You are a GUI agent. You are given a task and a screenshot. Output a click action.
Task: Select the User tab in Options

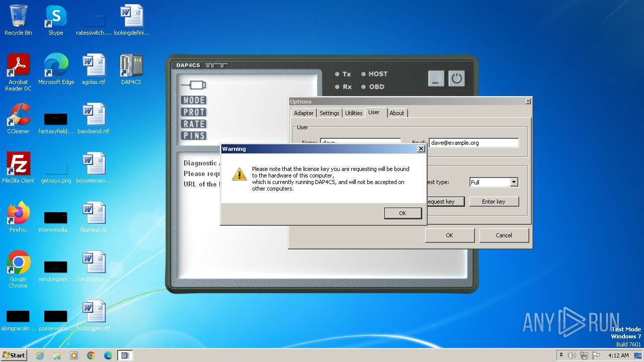click(x=374, y=112)
